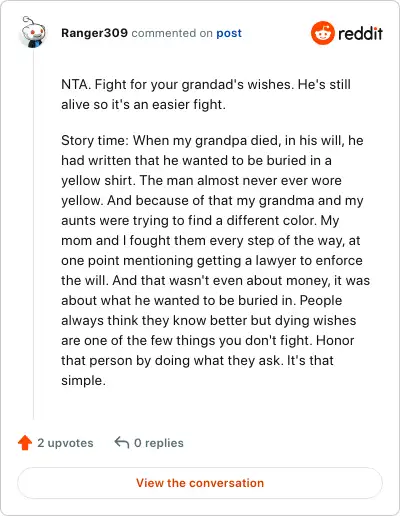Viewport: 400px width, 516px height.
Task: Click the "NTA. Fight for your grandad's wishes" line
Action: point(206,85)
